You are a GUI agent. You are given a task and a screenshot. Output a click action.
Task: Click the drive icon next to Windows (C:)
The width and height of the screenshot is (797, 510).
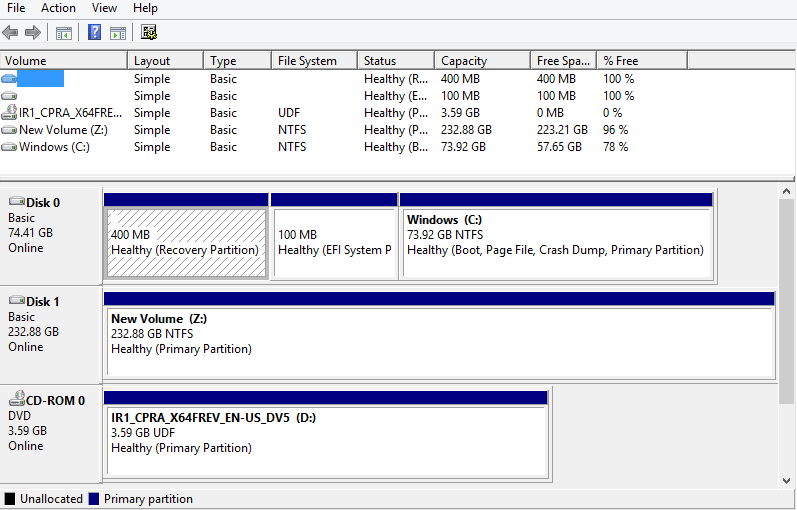(10, 147)
